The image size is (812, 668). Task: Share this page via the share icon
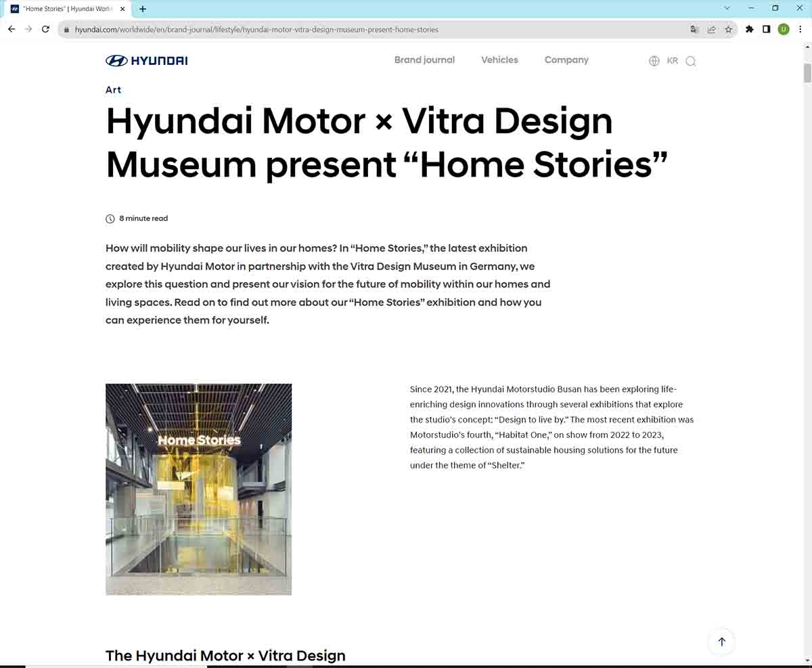click(x=712, y=29)
